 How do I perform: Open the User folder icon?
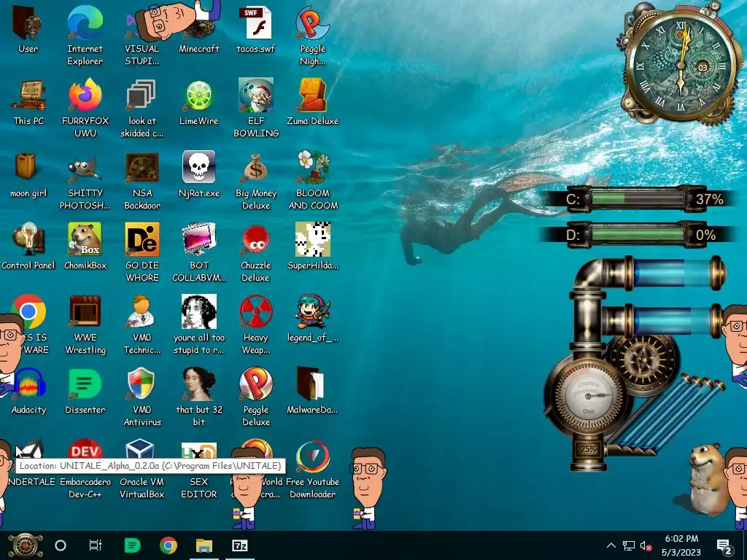click(28, 24)
